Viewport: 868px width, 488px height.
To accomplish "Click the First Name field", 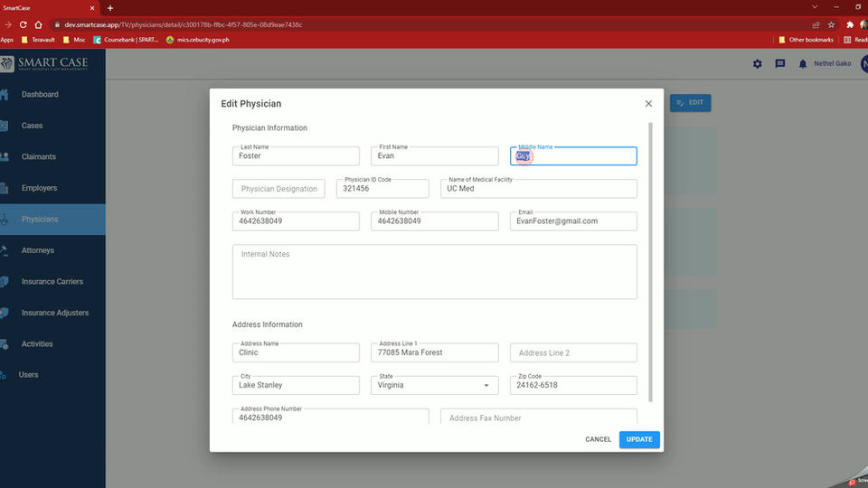I will click(435, 156).
